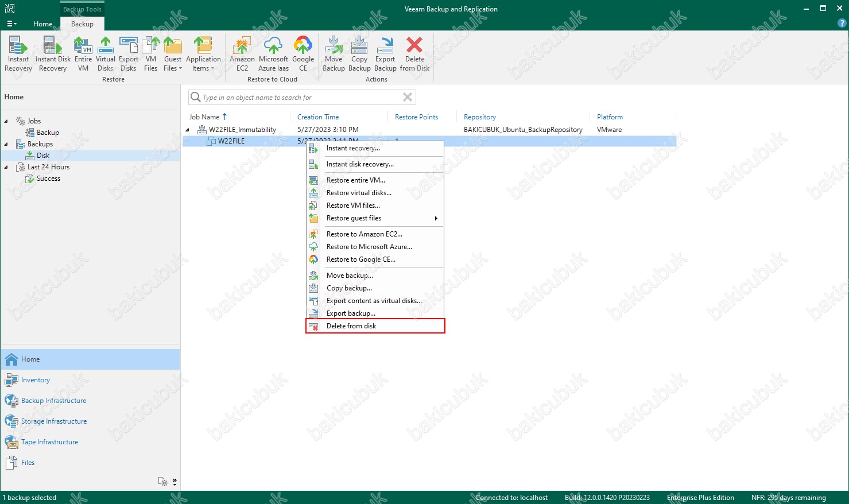Click VM Files ribbon icon
Viewport: 849px width, 504px height.
coord(151,54)
